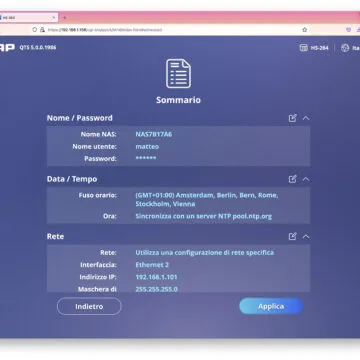Click the 'Utilizza una configurazione di rete specifica' text
The width and height of the screenshot is (360, 360).
click(x=204, y=253)
